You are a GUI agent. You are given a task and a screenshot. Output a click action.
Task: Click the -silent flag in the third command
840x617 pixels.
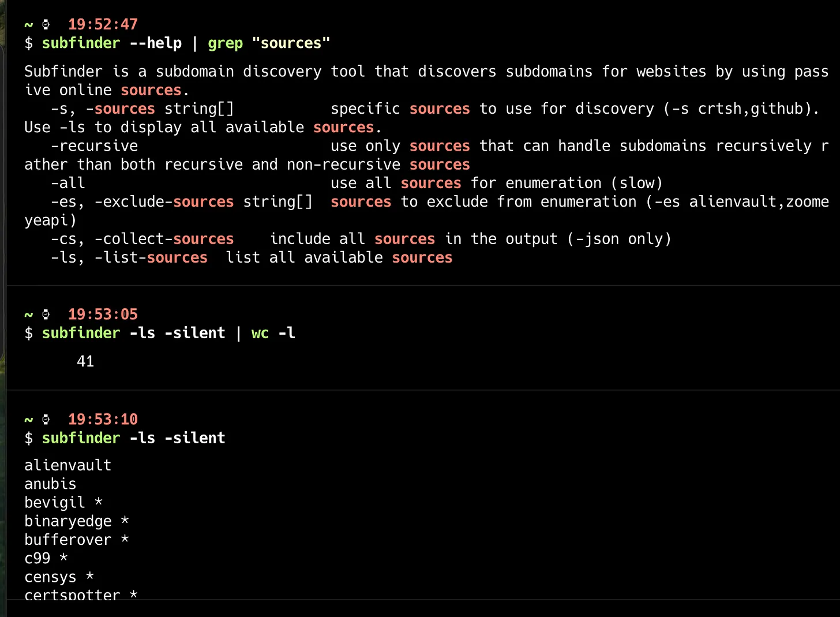pyautogui.click(x=195, y=437)
